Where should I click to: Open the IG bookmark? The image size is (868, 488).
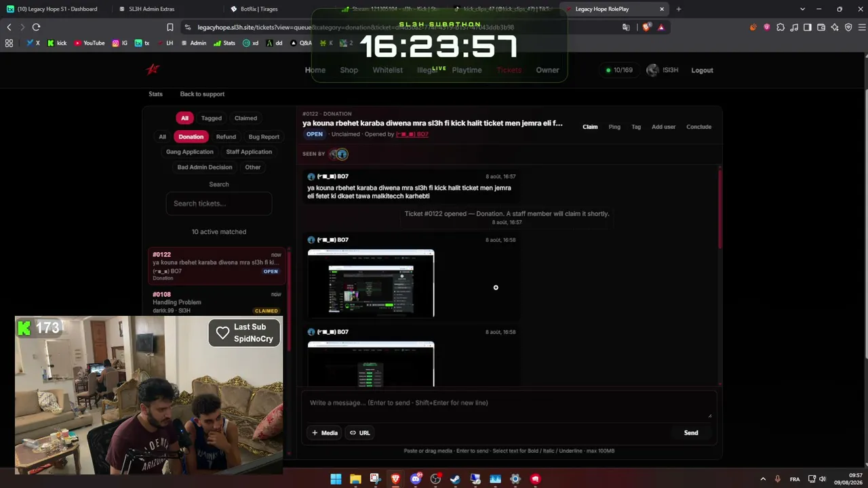[120, 43]
